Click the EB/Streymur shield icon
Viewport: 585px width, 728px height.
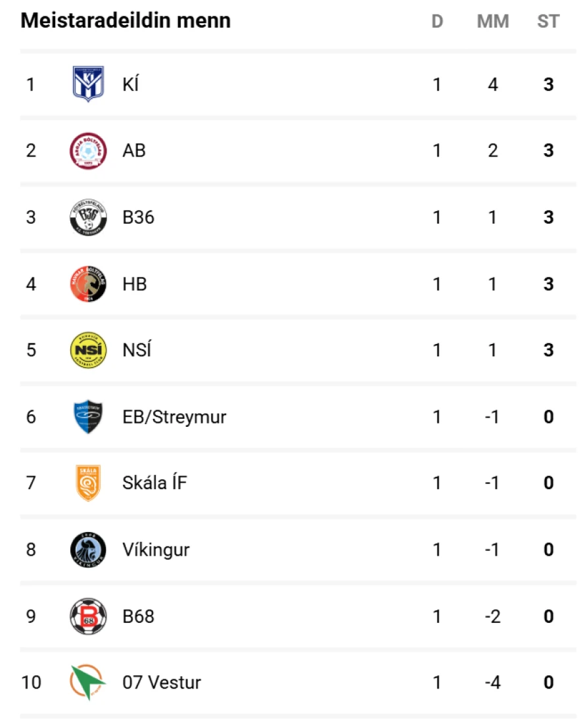87,417
